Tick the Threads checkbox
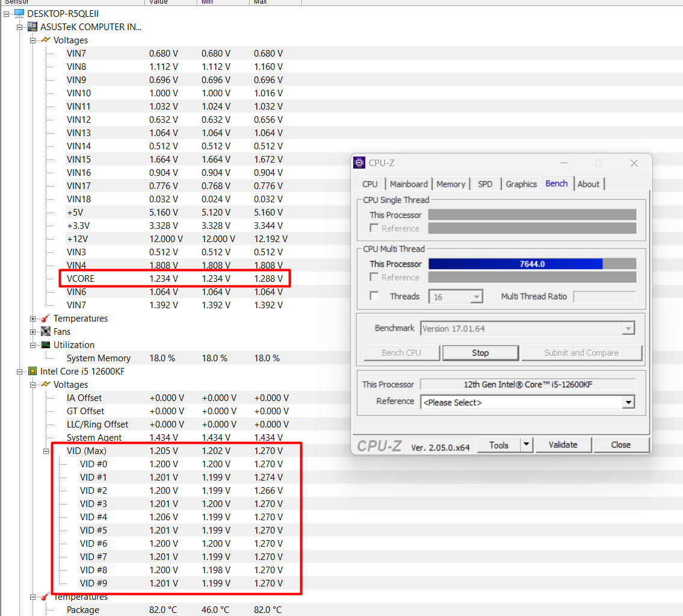The image size is (683, 616). coord(374,296)
